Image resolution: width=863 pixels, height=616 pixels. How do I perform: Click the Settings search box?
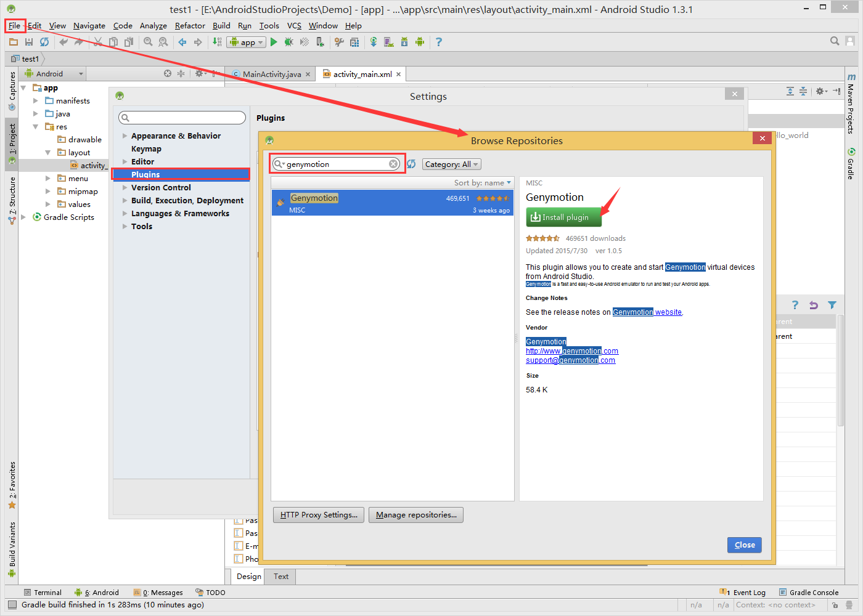[x=182, y=118]
